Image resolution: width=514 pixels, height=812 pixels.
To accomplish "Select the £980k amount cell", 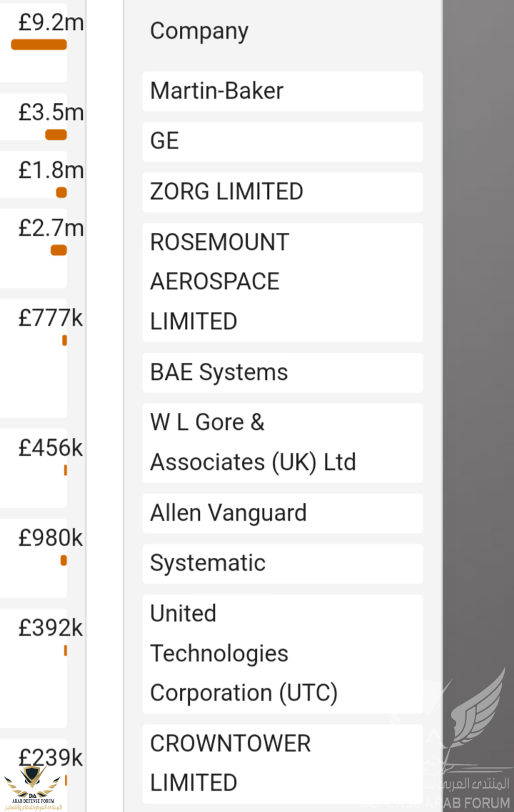I will click(50, 538).
